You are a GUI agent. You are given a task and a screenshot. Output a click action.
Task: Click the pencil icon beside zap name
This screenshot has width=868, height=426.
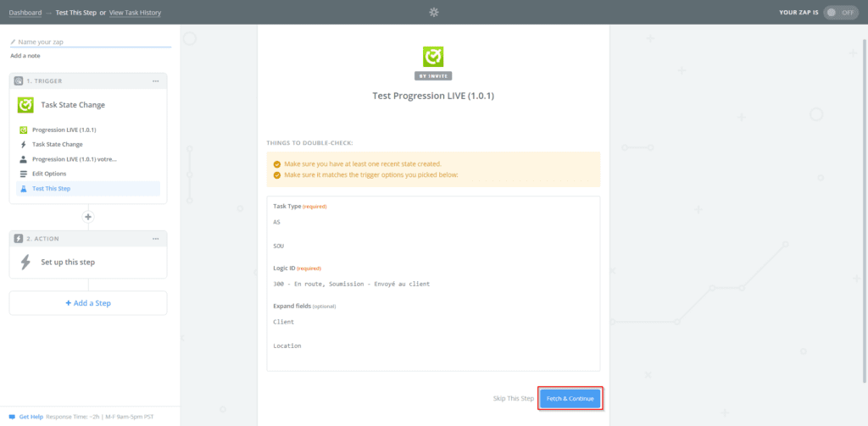pos(13,41)
